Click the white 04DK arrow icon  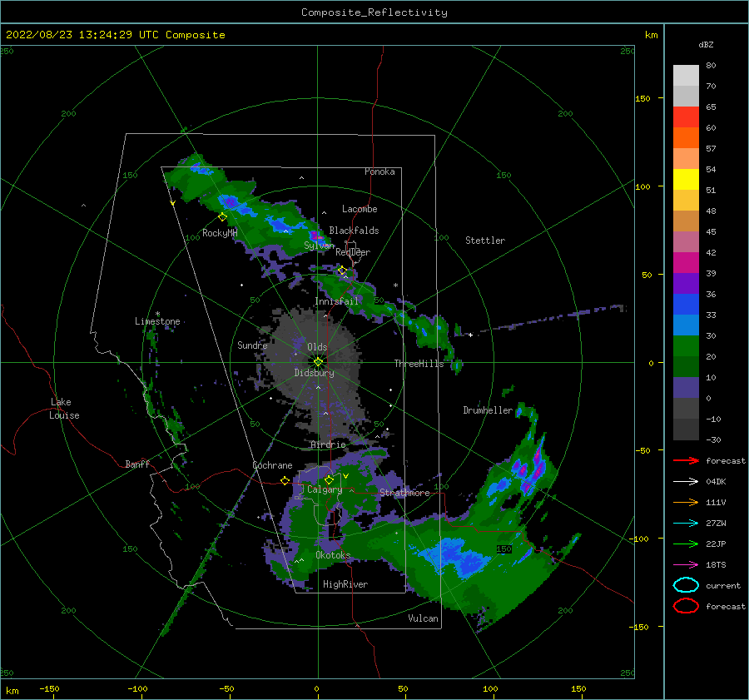click(686, 482)
